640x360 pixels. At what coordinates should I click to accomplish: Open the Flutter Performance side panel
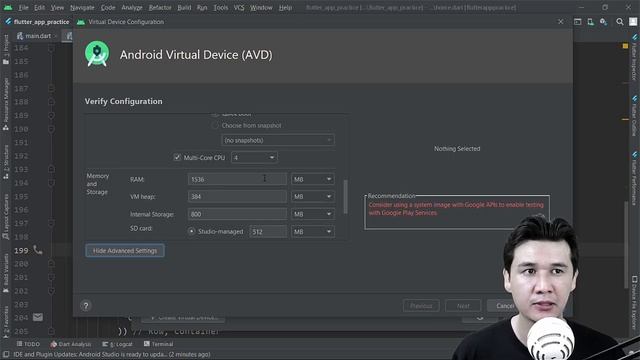[634, 178]
